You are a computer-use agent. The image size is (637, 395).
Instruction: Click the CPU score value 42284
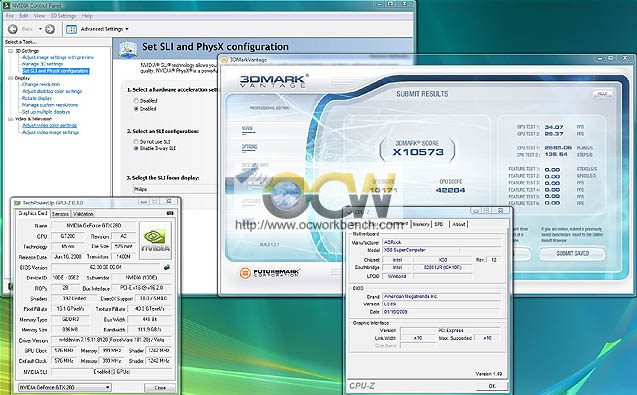[451, 190]
